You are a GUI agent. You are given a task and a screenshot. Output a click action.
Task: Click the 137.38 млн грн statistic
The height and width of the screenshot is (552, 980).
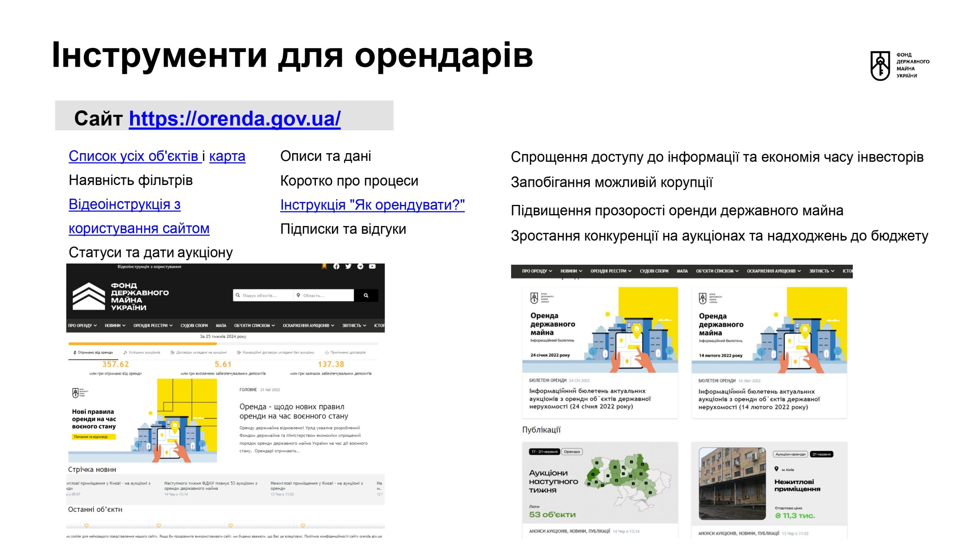331,364
